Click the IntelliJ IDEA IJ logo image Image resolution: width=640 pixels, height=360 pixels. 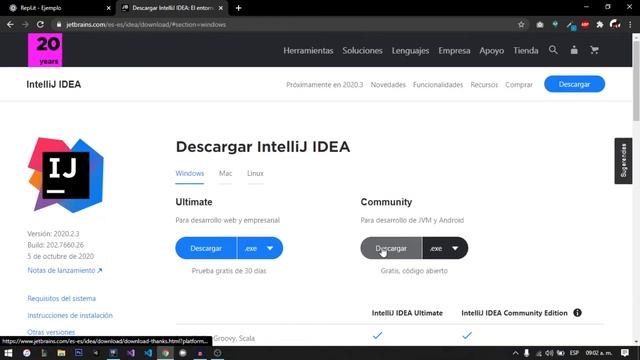pyautogui.click(x=66, y=175)
